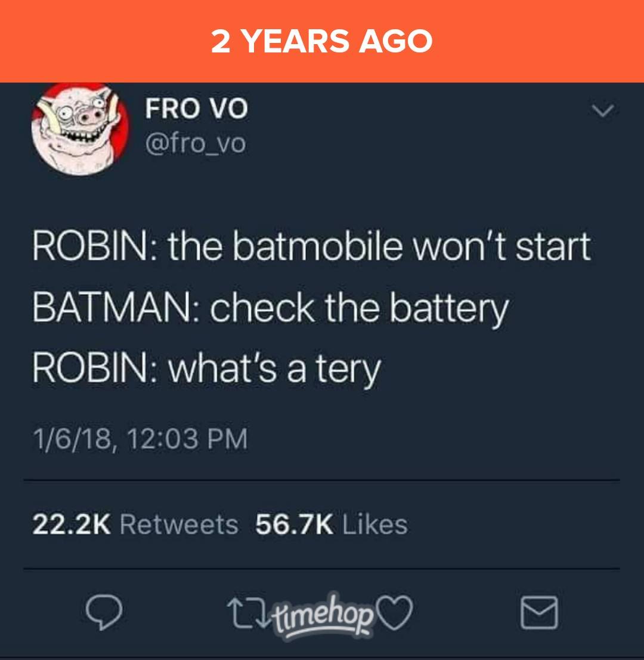Click the word "batmobile" in the tweet
This screenshot has height=660, width=644.
(x=318, y=246)
